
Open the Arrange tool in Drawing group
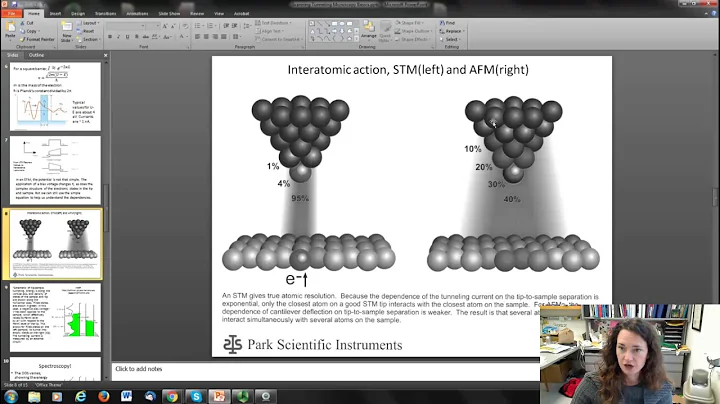(x=368, y=30)
